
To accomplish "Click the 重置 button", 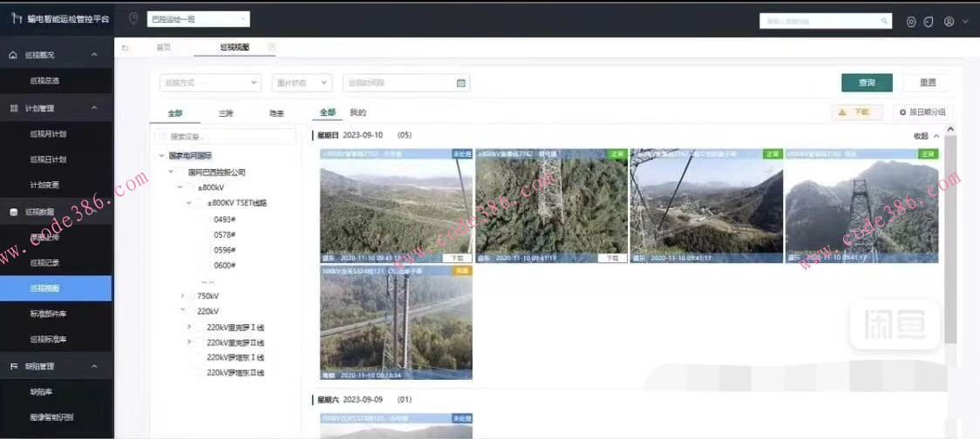I will 928,83.
